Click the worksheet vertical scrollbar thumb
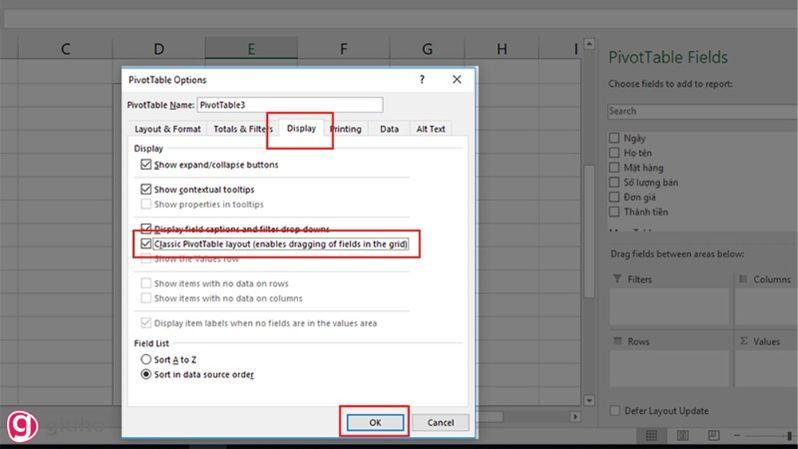Viewport: 798px width, 449px height. [589, 231]
